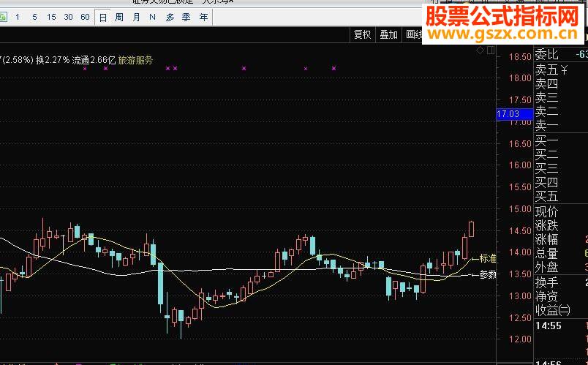Viewport: 588px width, 365px height.
Task: Switch to the 30-minute period tab
Action: pos(68,18)
